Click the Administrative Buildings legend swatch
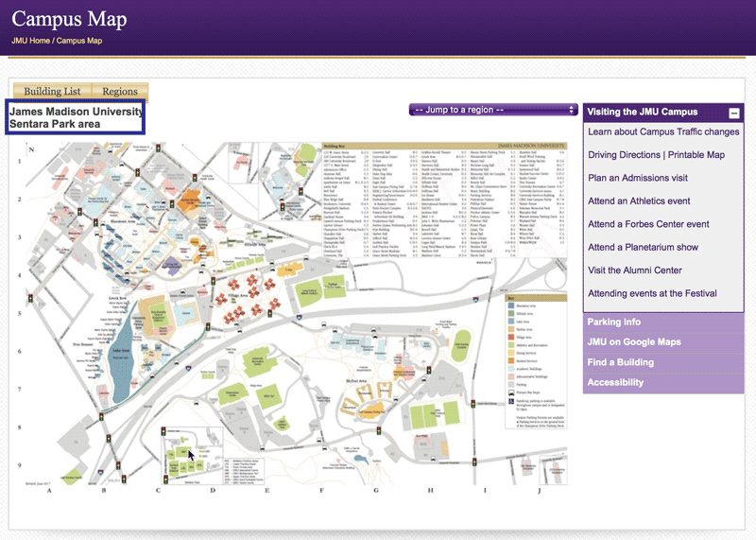The image size is (756, 540). [511, 376]
